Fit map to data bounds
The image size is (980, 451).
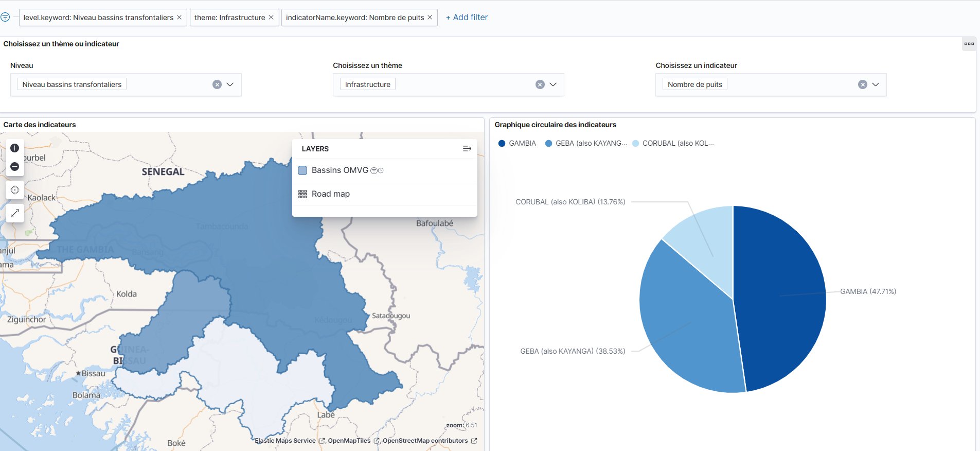click(x=15, y=190)
